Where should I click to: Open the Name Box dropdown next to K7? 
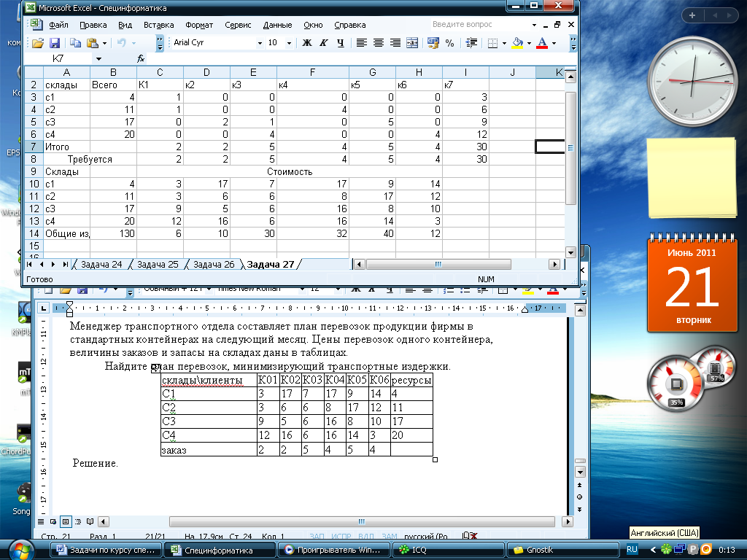tap(98, 58)
